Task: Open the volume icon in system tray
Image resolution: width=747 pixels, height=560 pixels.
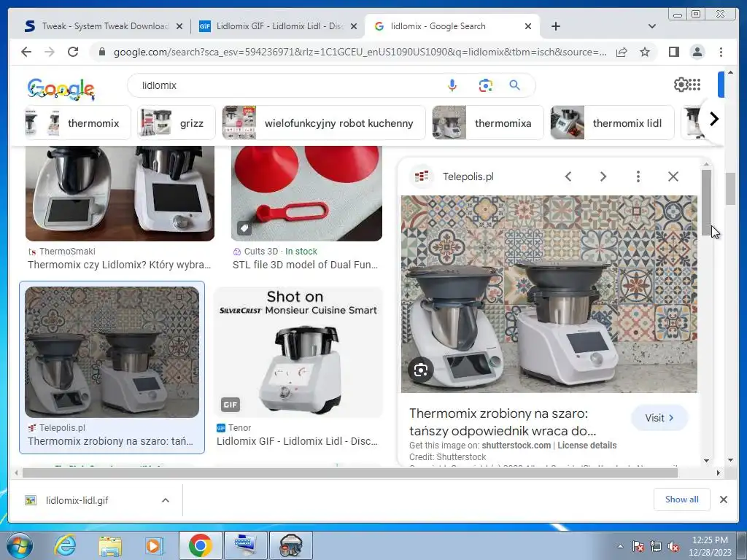Action: click(673, 547)
